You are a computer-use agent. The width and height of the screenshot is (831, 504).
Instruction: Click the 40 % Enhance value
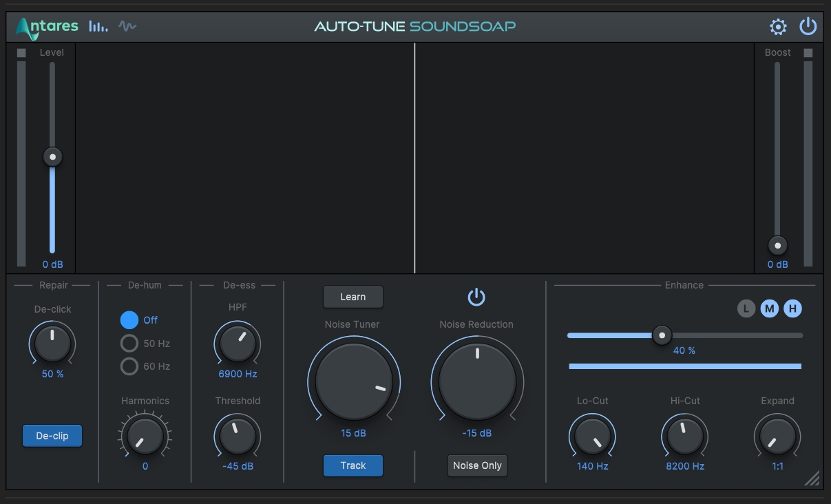pos(684,350)
